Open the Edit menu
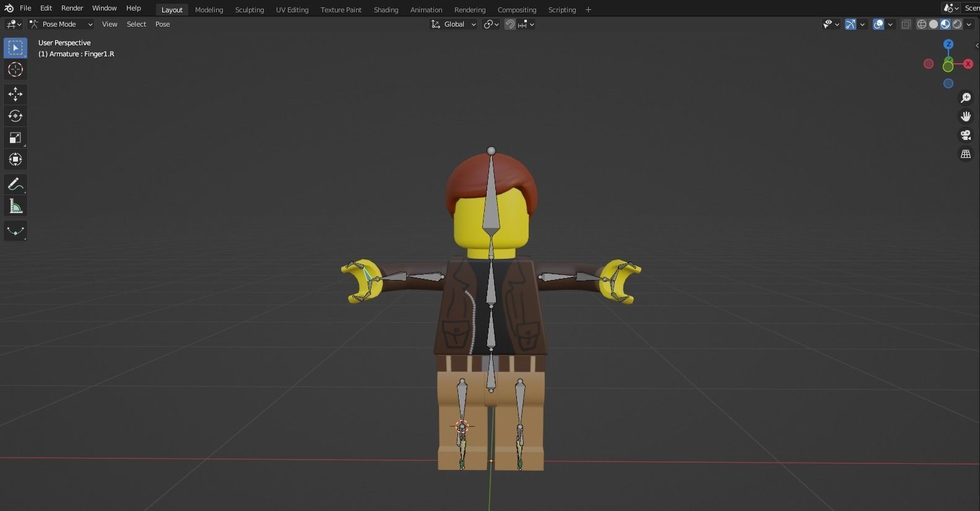The height and width of the screenshot is (511, 980). 46,8
